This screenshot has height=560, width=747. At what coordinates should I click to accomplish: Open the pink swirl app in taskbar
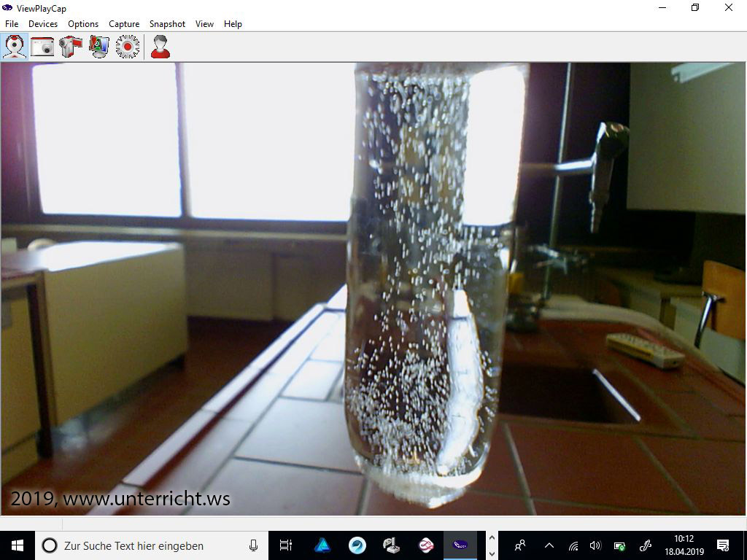[x=426, y=545]
